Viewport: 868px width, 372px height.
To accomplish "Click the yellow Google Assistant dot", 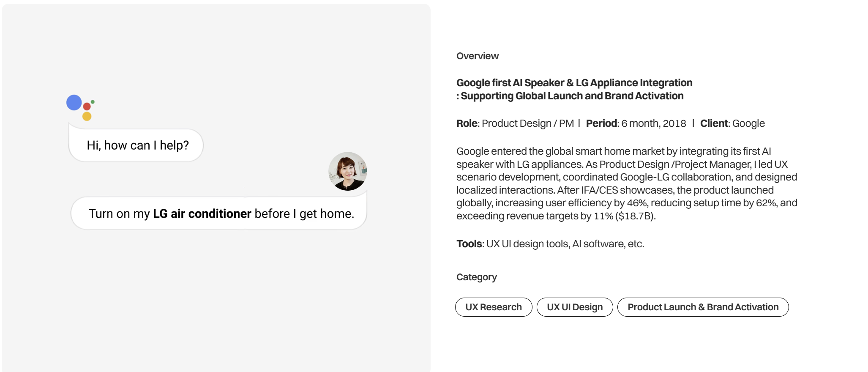I will pyautogui.click(x=87, y=116).
